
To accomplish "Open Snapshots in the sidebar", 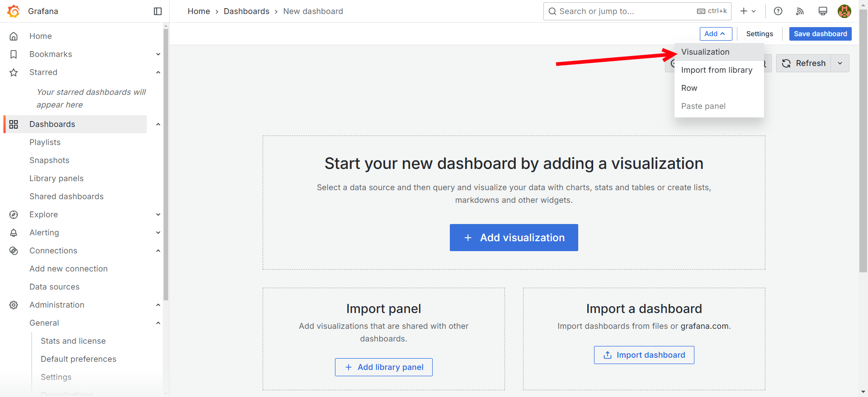I will (49, 160).
